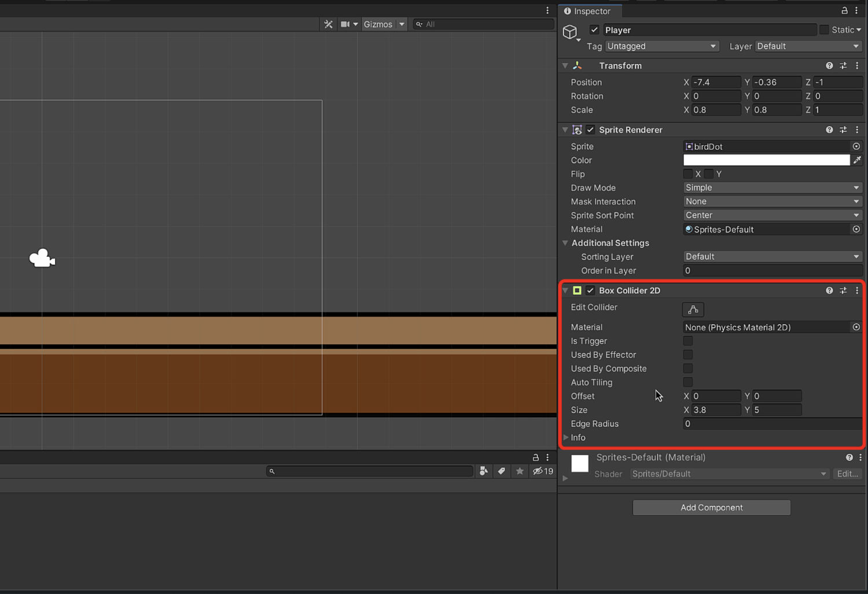Open the Draw Mode dropdown

pos(773,188)
